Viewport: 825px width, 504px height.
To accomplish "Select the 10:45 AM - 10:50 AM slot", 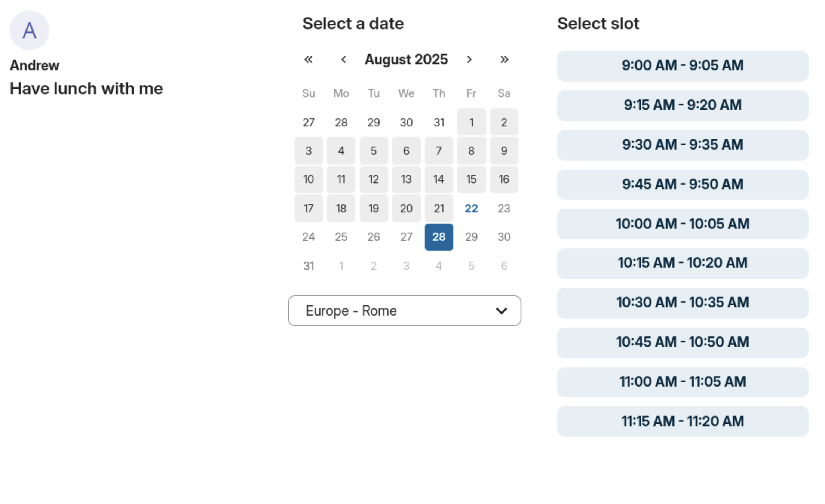I will (x=682, y=342).
